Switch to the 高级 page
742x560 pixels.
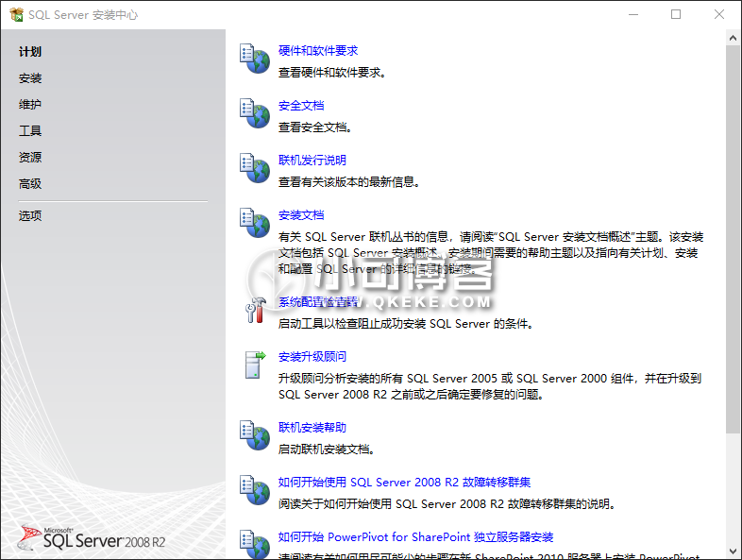coord(30,183)
